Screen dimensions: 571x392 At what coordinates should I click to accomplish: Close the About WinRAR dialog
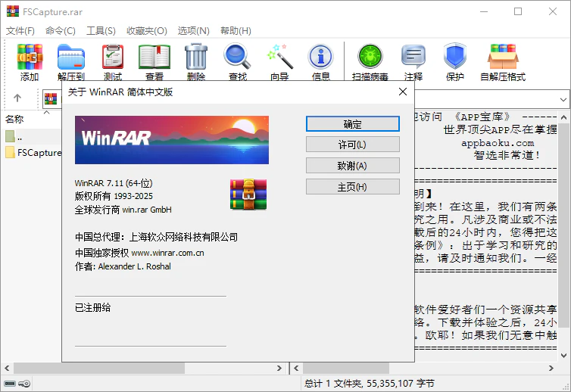tap(403, 92)
